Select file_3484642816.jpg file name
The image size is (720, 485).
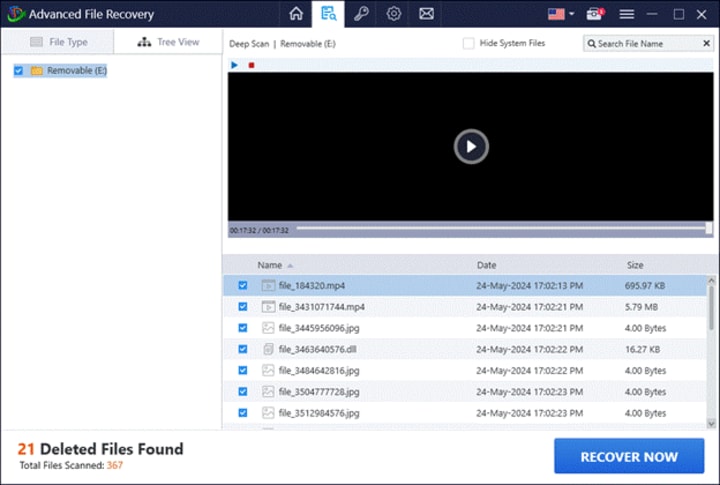[319, 370]
